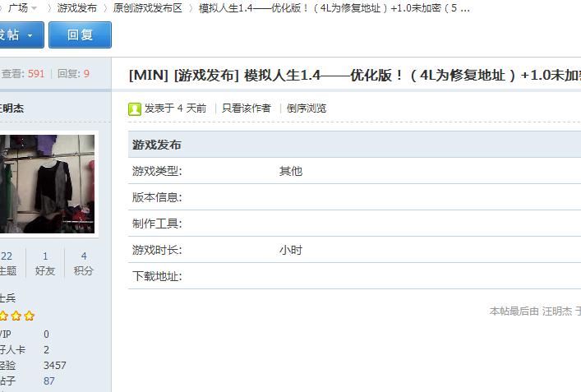The height and width of the screenshot is (392, 581).
Task: Expand the 广场 breadcrumb dropdown arrow
Action: (34, 7)
